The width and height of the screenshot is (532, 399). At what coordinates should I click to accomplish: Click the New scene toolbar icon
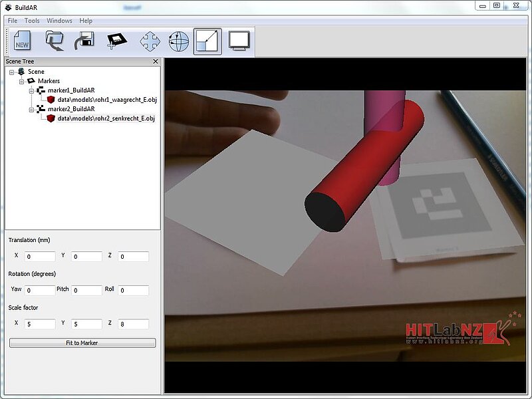click(x=22, y=41)
